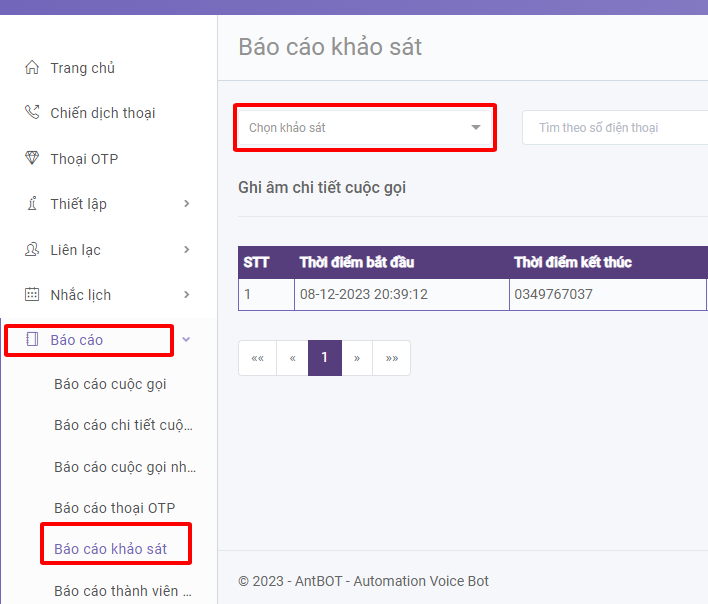This screenshot has width=708, height=604.
Task: Go to first page with «« button
Action: pos(257,358)
